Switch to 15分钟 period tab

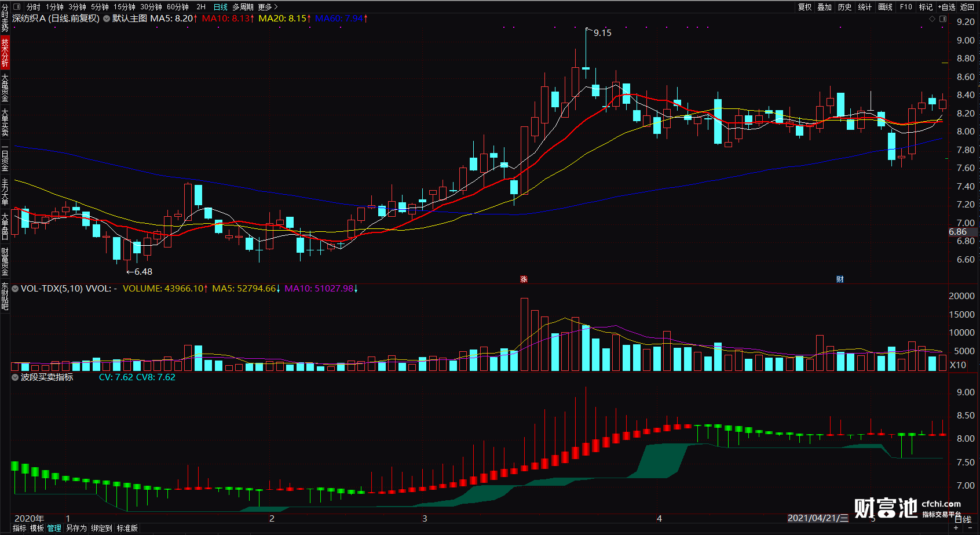[x=124, y=7]
